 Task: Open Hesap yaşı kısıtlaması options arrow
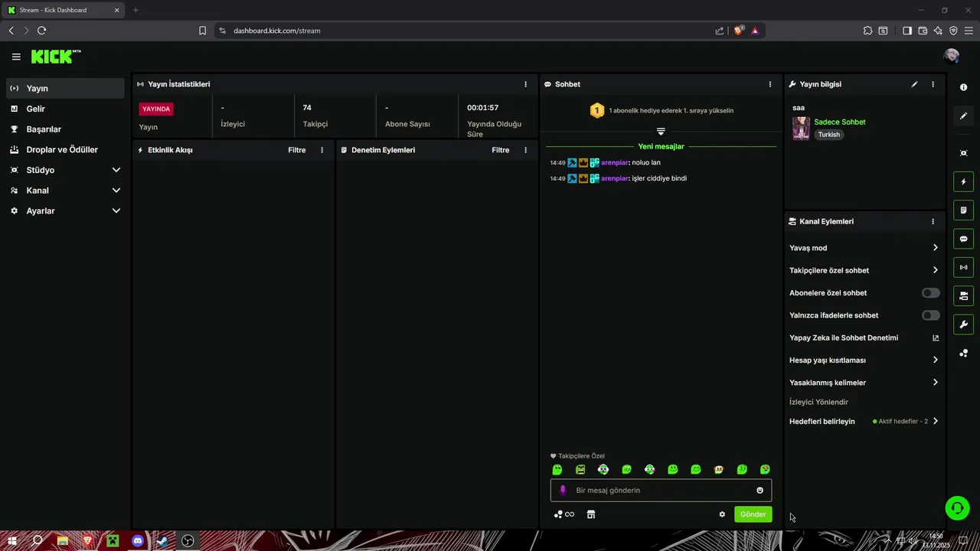(x=936, y=360)
